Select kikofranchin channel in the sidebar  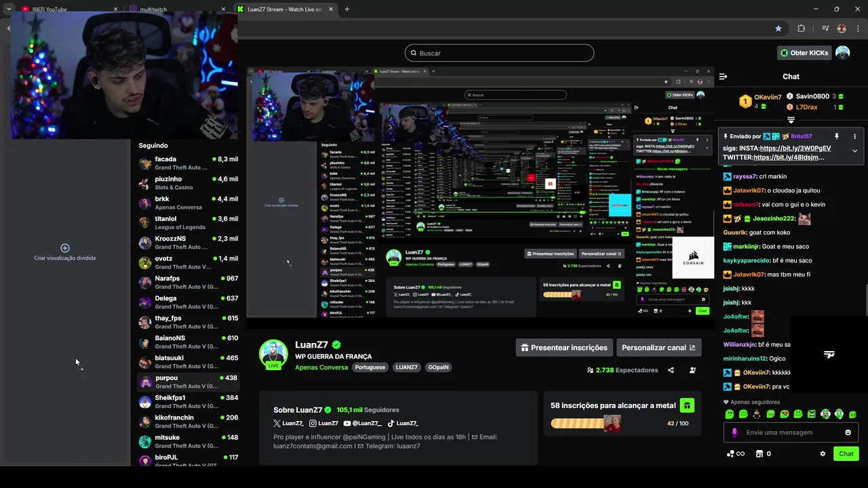click(188, 422)
